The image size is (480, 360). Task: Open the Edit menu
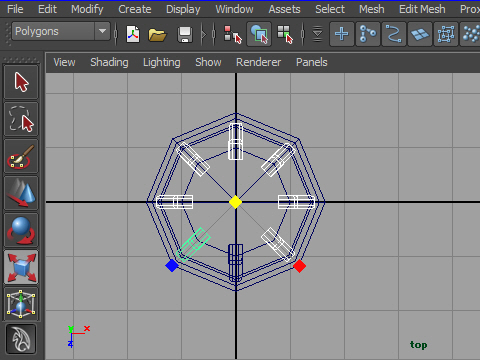(x=47, y=9)
